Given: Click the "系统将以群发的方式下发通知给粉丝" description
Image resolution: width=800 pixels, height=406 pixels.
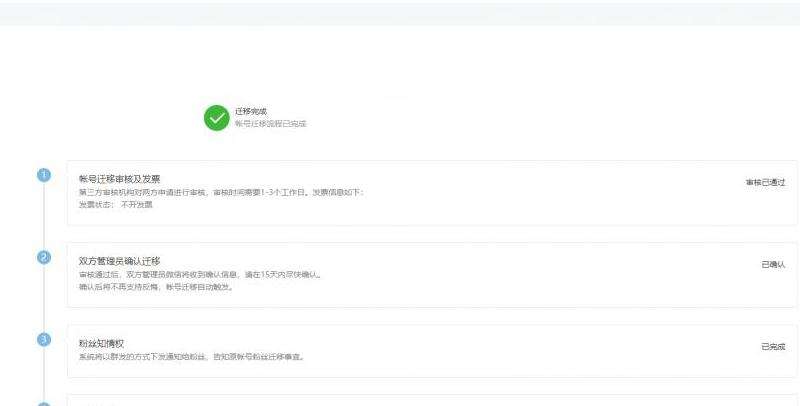Looking at the screenshot, I should coord(192,357).
